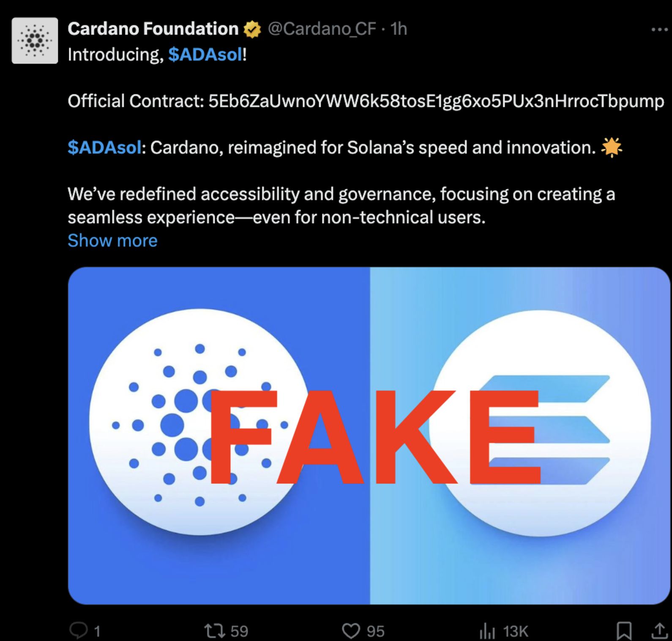The width and height of the screenshot is (672, 641).
Task: Click the reply speech bubble icon
Action: (78, 630)
